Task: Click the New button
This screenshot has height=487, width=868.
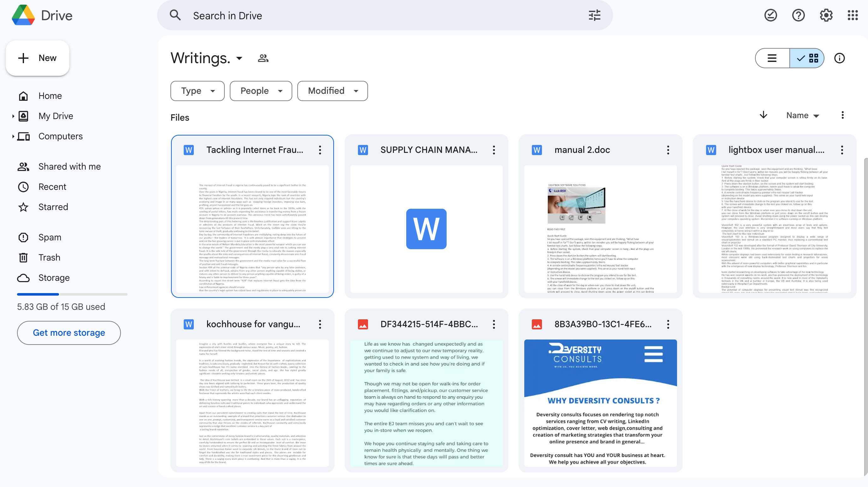Action: (37, 58)
